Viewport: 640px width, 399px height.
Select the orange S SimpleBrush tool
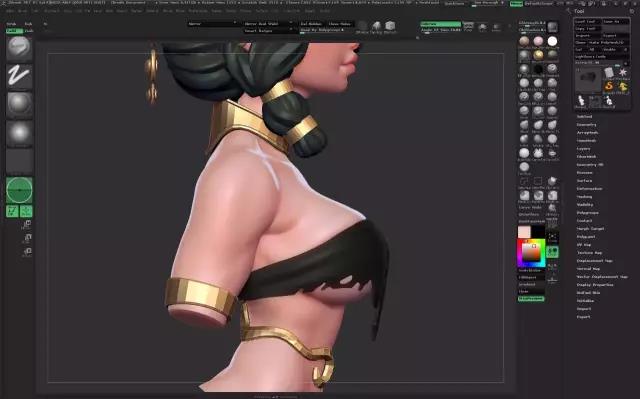tap(609, 86)
